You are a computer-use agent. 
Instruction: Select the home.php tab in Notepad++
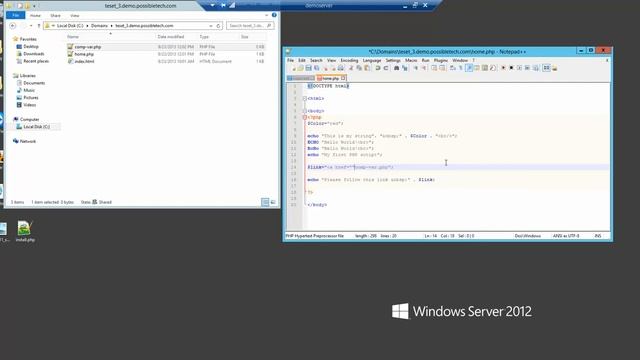(330, 78)
